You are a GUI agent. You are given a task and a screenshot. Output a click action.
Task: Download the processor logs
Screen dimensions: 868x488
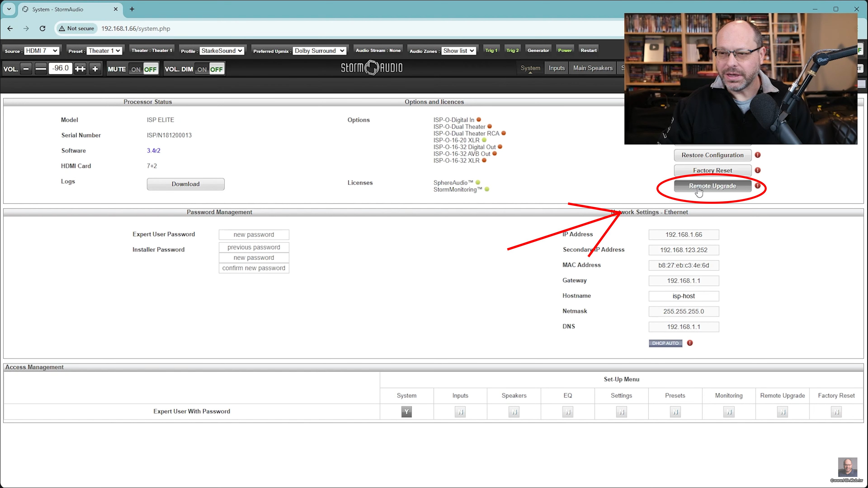(186, 184)
